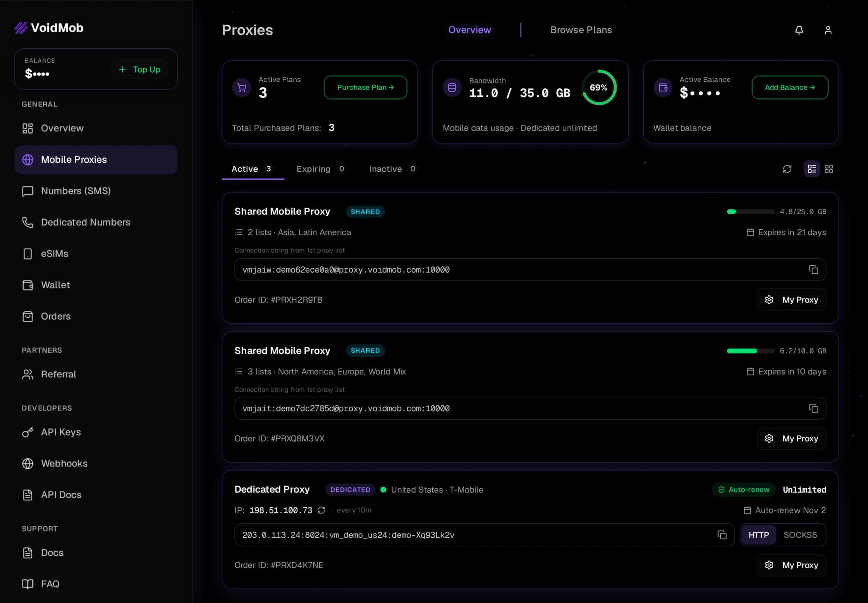Click the refresh proxies icon
Image resolution: width=868 pixels, height=603 pixels.
[x=787, y=169]
